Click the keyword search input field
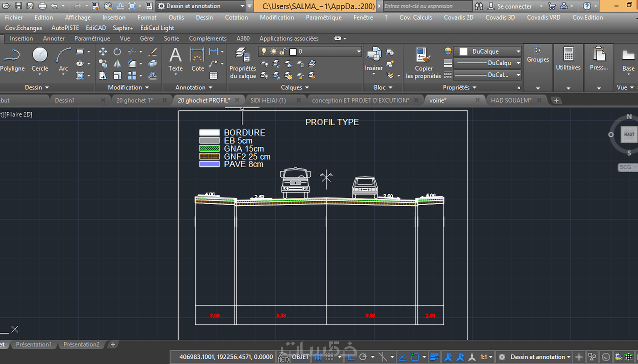 (x=427, y=6)
